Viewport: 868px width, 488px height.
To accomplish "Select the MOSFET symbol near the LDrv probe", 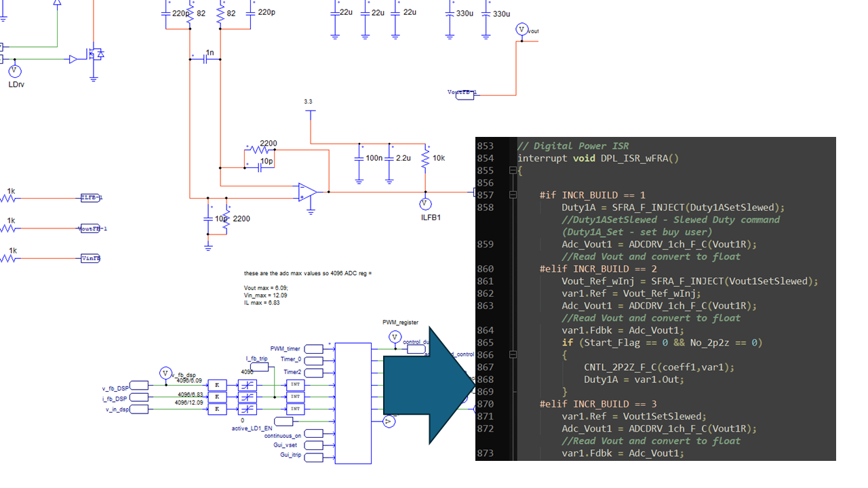I will point(95,53).
